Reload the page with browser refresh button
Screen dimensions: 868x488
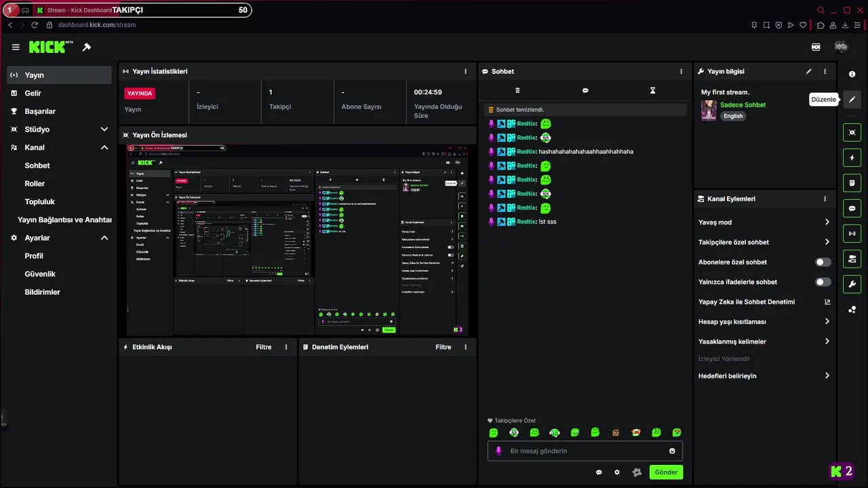35,25
